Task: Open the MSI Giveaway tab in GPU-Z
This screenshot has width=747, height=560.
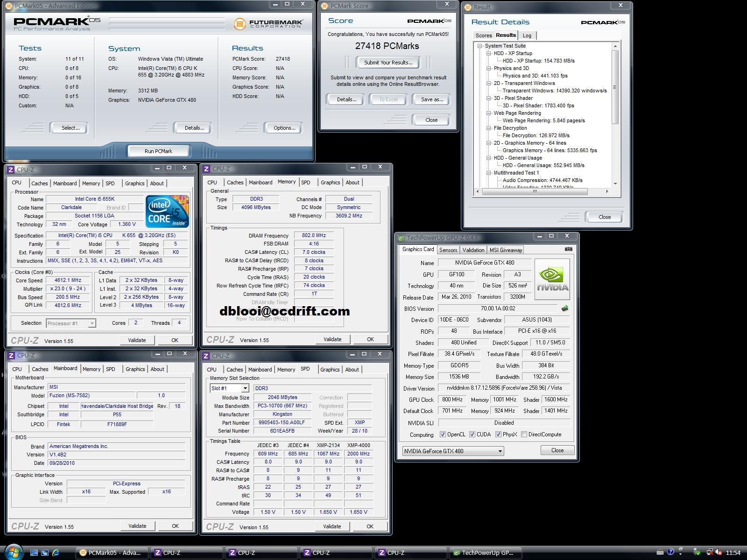Action: click(x=506, y=250)
